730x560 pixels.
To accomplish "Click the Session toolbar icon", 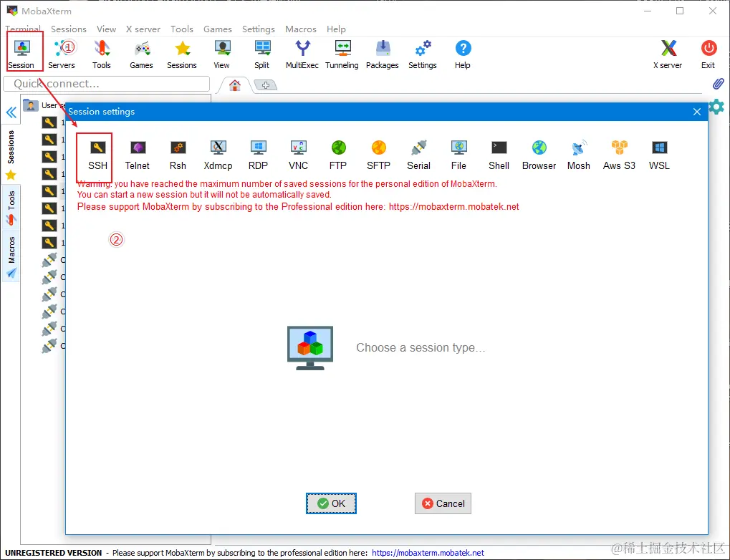I will coord(21,54).
